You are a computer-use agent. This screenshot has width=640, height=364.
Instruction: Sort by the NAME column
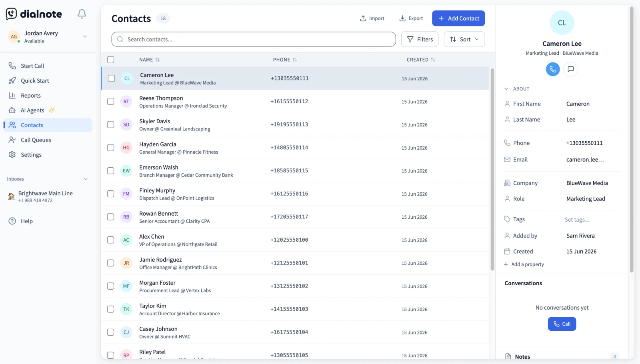150,60
